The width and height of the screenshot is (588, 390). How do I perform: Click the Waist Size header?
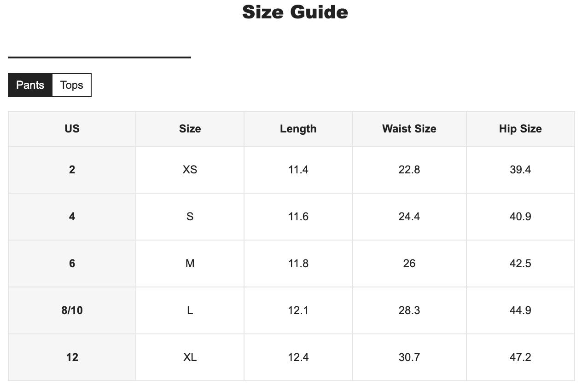tap(409, 129)
